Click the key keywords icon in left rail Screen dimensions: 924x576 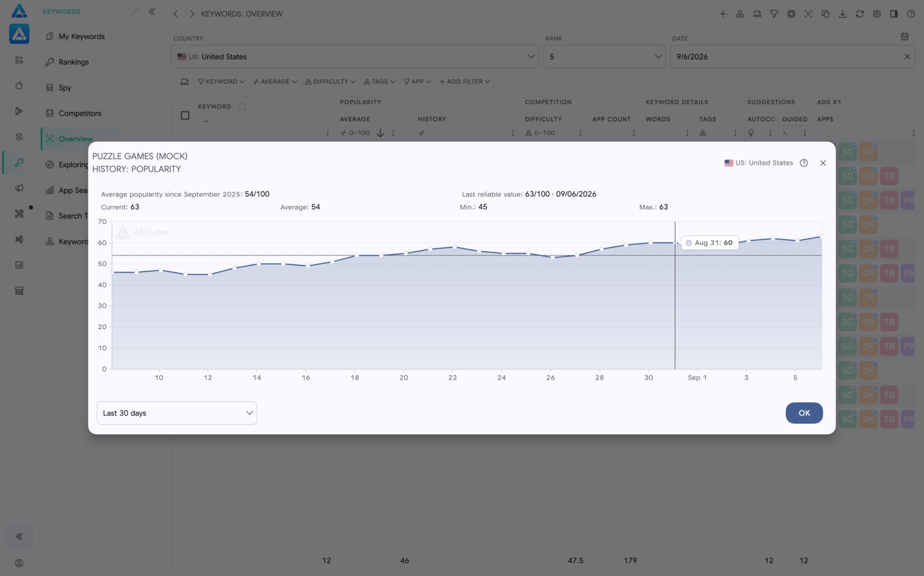click(x=19, y=162)
